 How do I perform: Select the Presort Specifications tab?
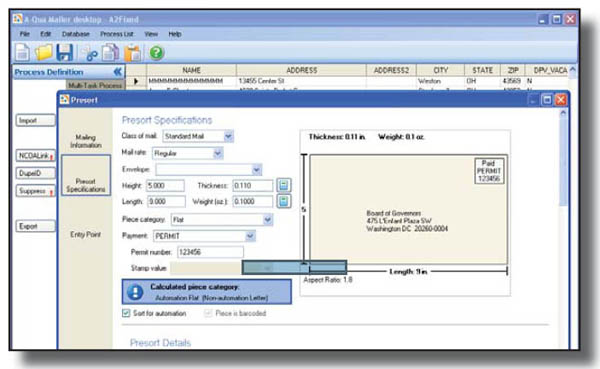pos(86,175)
